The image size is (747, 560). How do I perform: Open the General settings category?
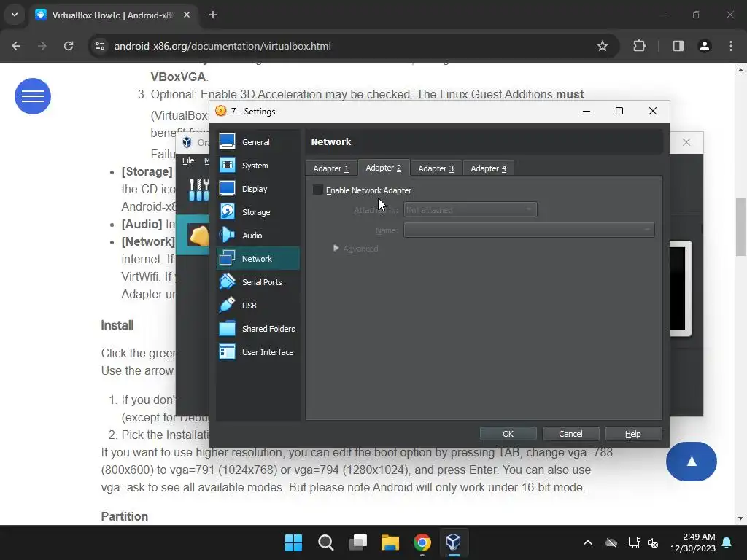pyautogui.click(x=258, y=142)
